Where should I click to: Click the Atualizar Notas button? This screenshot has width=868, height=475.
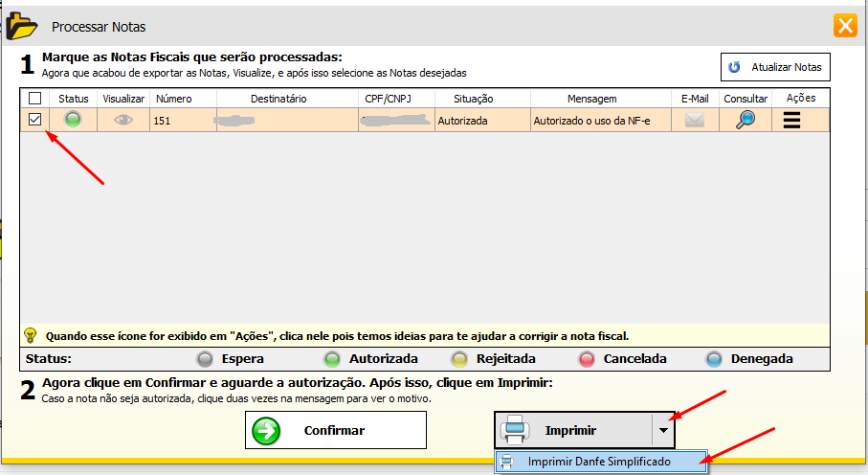tap(775, 67)
